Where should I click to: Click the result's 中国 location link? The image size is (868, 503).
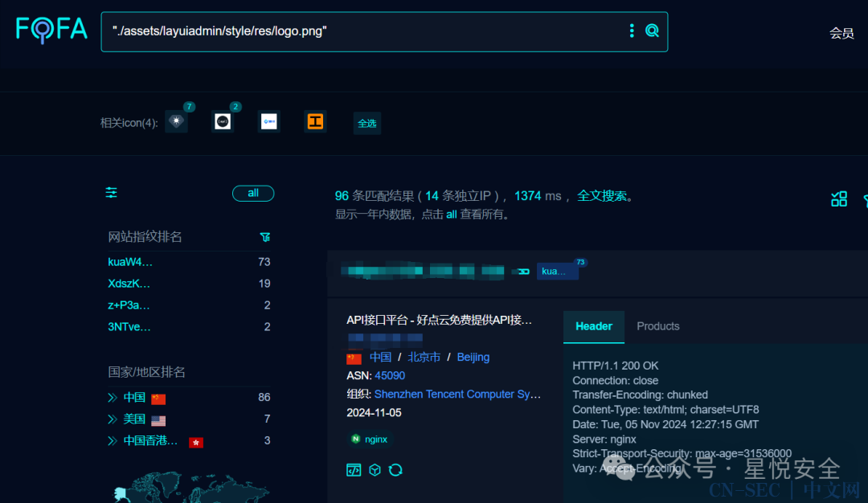pyautogui.click(x=380, y=357)
